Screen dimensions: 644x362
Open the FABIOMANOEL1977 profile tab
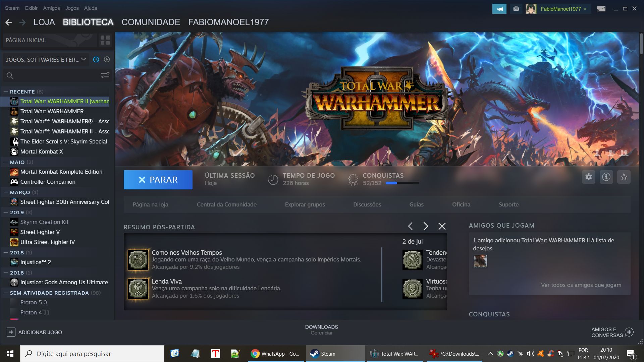click(228, 22)
